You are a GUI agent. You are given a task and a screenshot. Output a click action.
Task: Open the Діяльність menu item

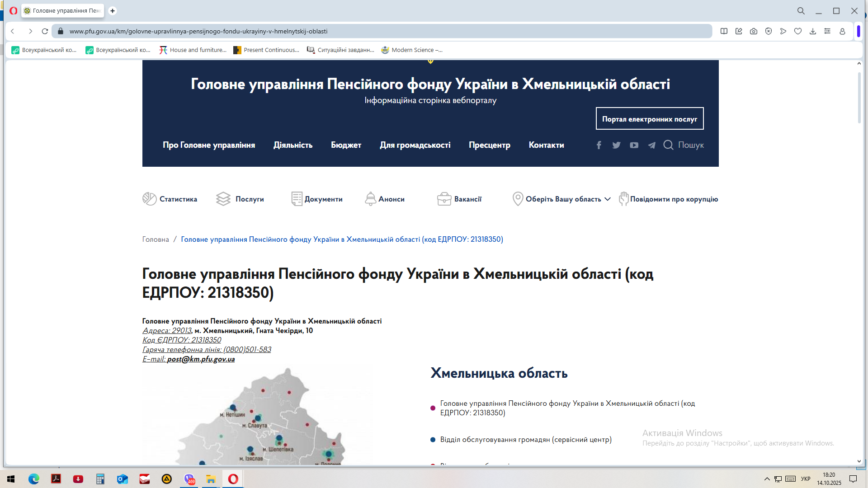click(293, 145)
